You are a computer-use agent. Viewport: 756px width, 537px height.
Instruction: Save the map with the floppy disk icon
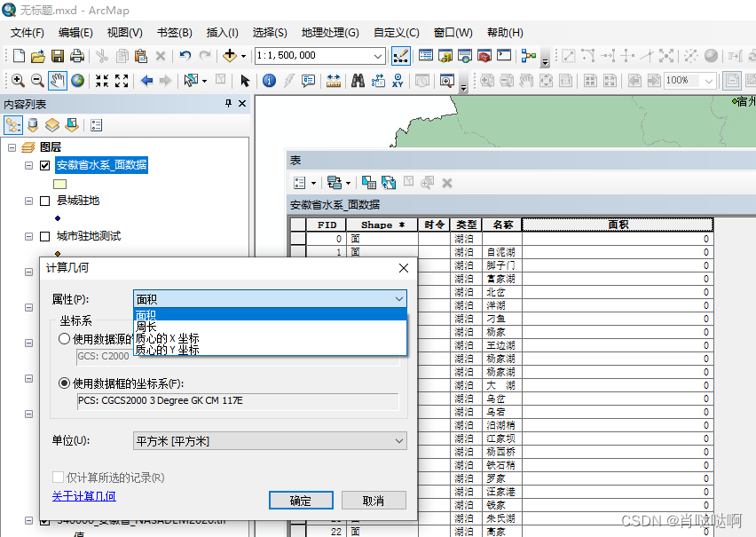(x=58, y=56)
